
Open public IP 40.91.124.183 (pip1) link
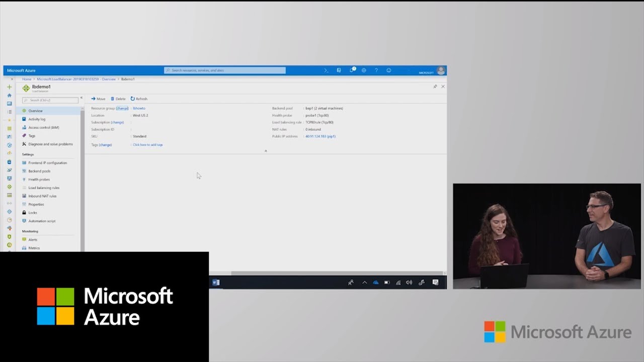pyautogui.click(x=320, y=136)
